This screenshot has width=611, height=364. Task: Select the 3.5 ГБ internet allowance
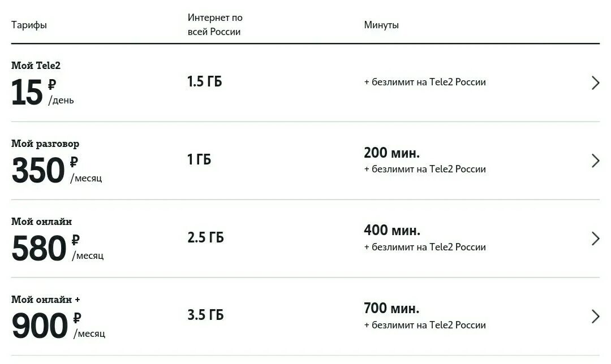tap(206, 315)
